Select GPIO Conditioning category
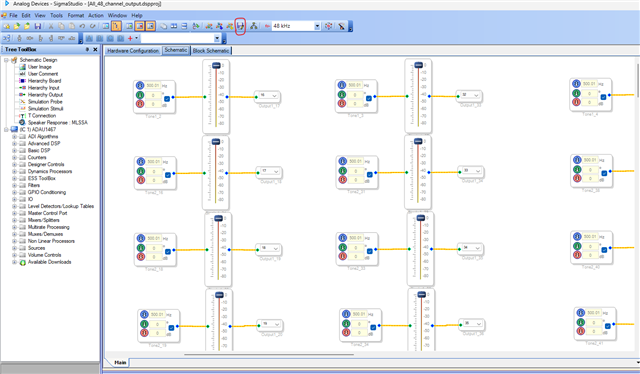 47,192
